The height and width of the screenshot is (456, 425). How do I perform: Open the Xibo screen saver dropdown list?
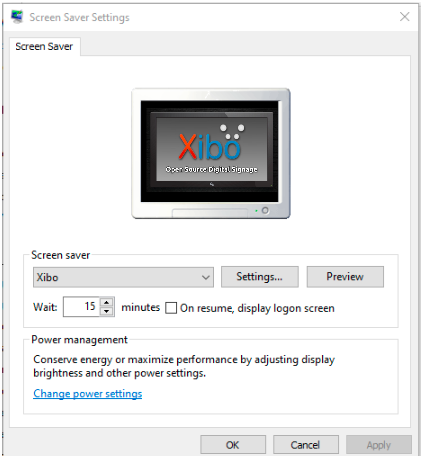(123, 277)
